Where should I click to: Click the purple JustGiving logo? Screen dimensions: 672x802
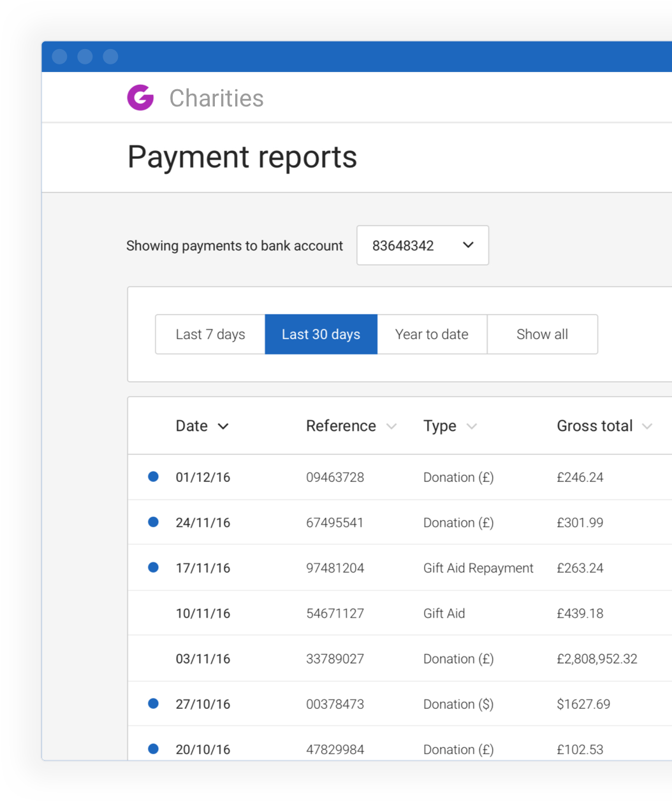pos(140,98)
